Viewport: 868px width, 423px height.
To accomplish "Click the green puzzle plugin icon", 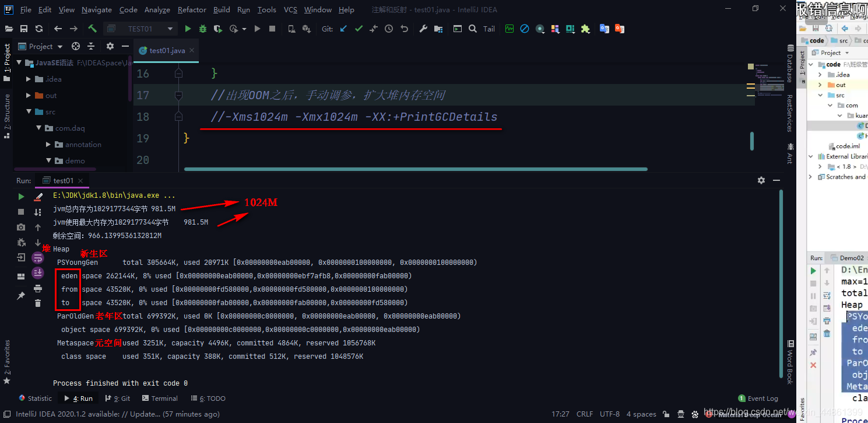I will point(585,29).
